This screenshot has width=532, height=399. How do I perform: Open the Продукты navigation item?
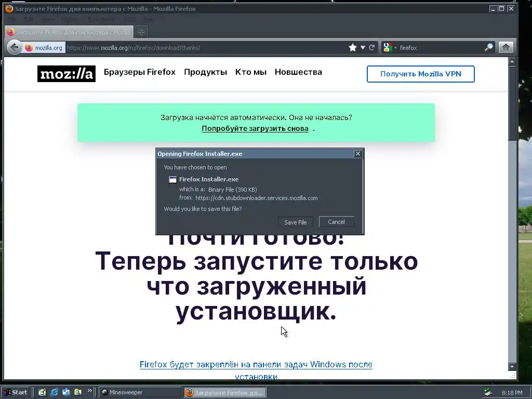(205, 72)
